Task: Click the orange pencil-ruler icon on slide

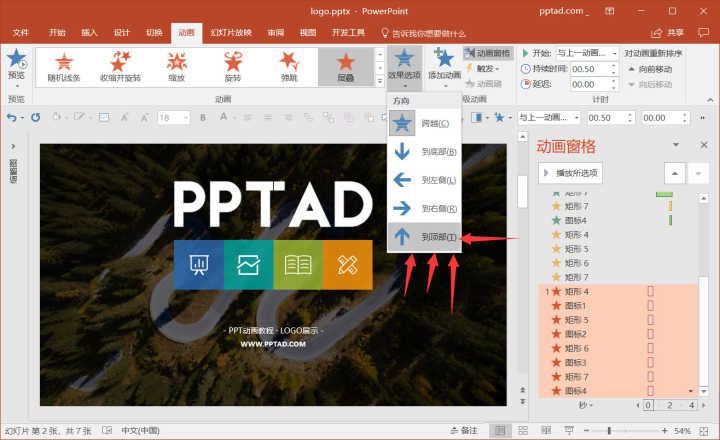Action: 348,265
